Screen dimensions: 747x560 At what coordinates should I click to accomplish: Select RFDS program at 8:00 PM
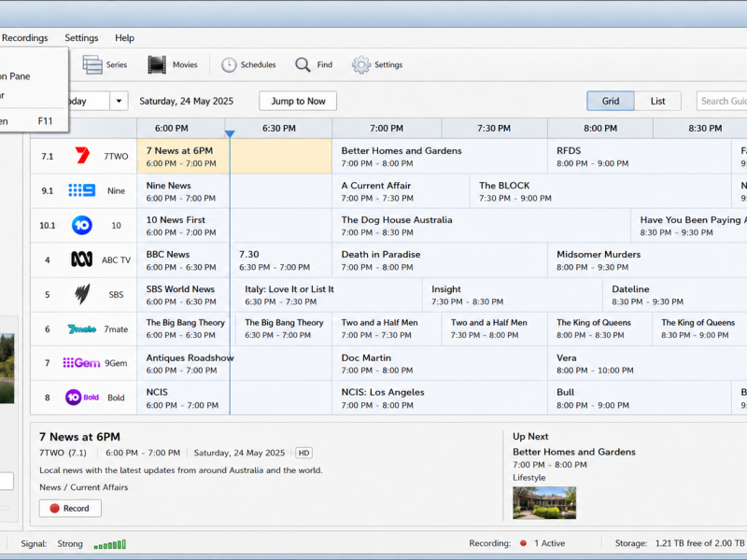pyautogui.click(x=640, y=156)
